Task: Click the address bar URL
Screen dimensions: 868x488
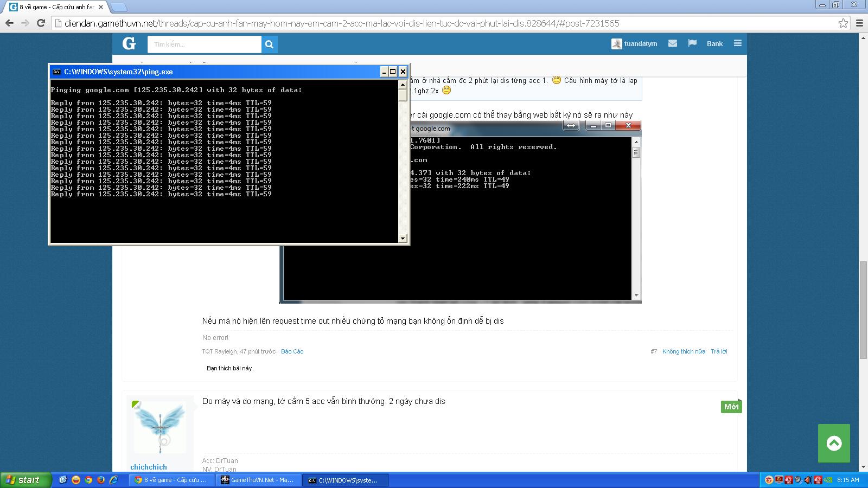Action: [x=342, y=23]
